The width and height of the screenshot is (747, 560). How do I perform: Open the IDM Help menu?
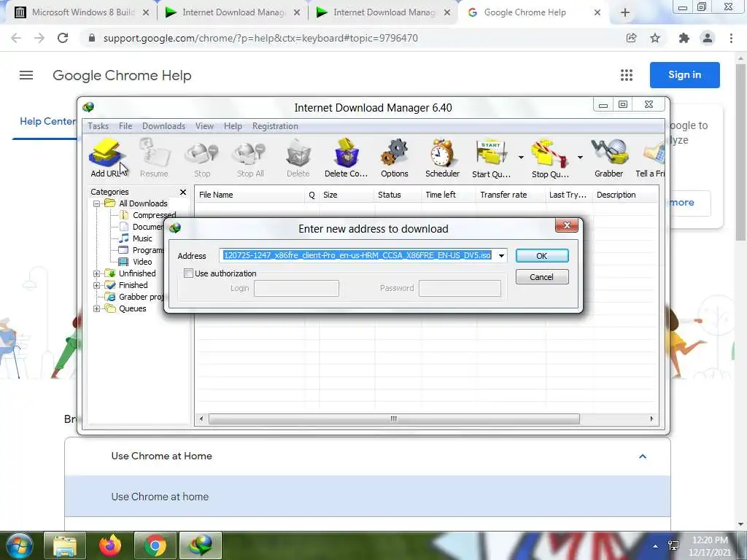(233, 126)
